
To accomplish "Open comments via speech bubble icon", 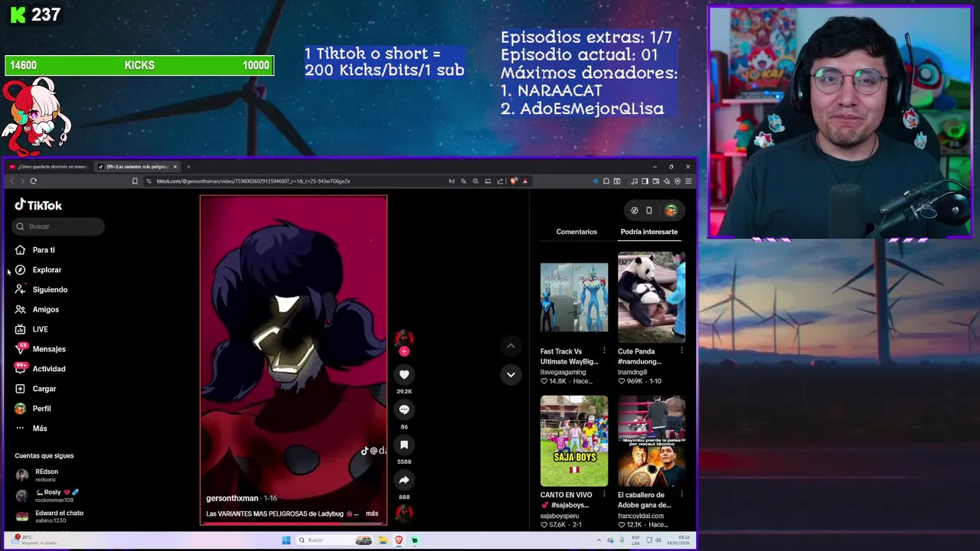I will (404, 409).
